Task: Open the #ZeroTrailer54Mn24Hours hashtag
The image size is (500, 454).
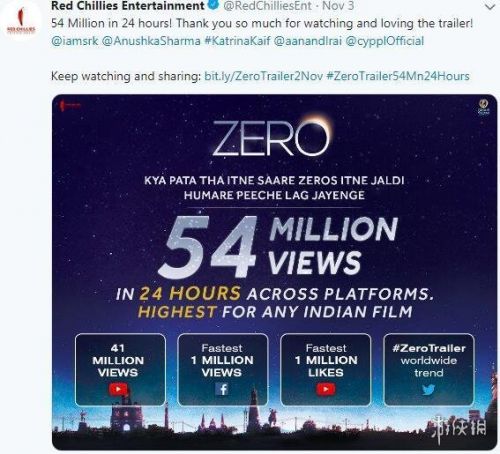Action: pos(398,76)
